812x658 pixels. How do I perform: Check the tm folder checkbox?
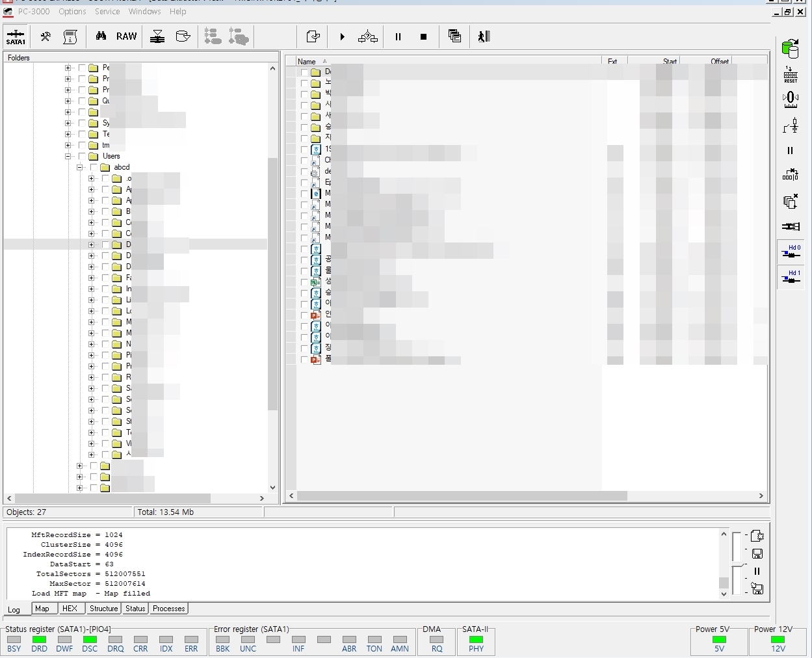click(x=82, y=145)
